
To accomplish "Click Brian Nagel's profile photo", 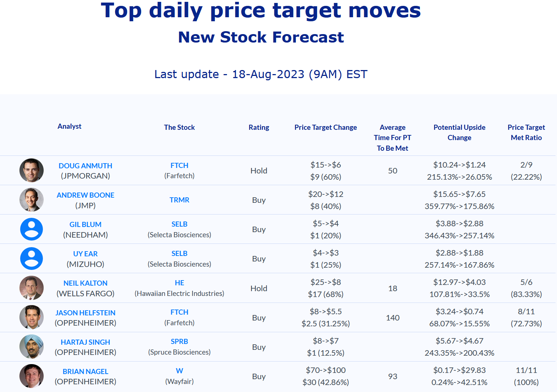I will point(32,376).
